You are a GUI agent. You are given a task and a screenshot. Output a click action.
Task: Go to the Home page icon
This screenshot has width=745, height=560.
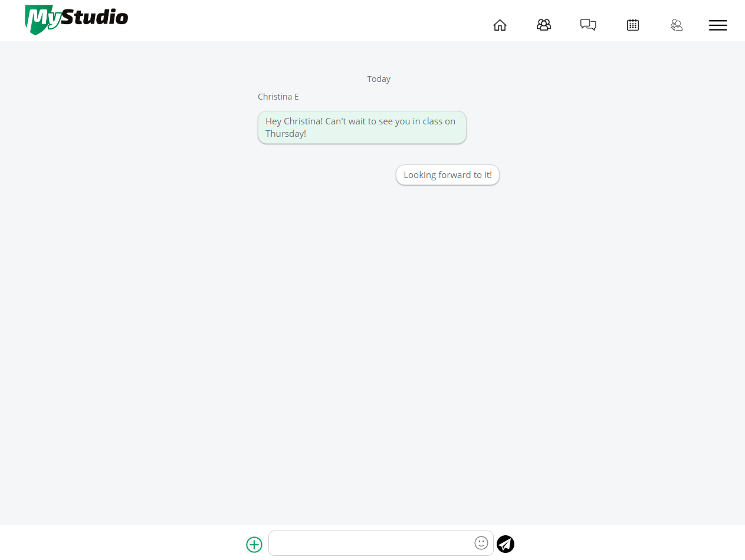(500, 25)
